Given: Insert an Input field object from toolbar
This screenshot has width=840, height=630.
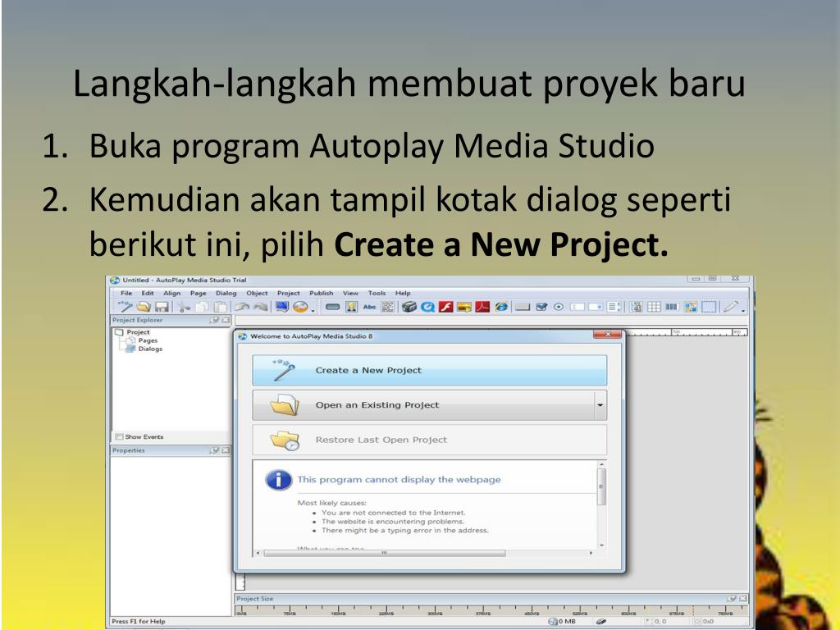Looking at the screenshot, I should (577, 307).
